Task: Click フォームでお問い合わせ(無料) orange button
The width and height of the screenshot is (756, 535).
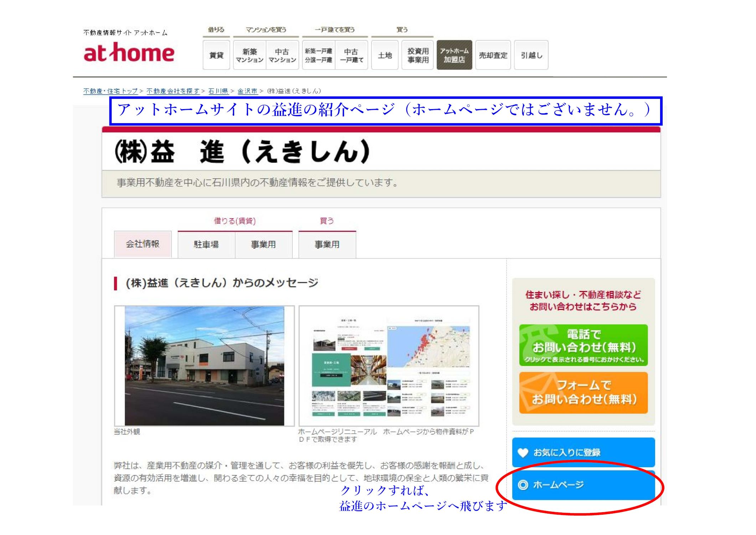Action: coord(583,393)
